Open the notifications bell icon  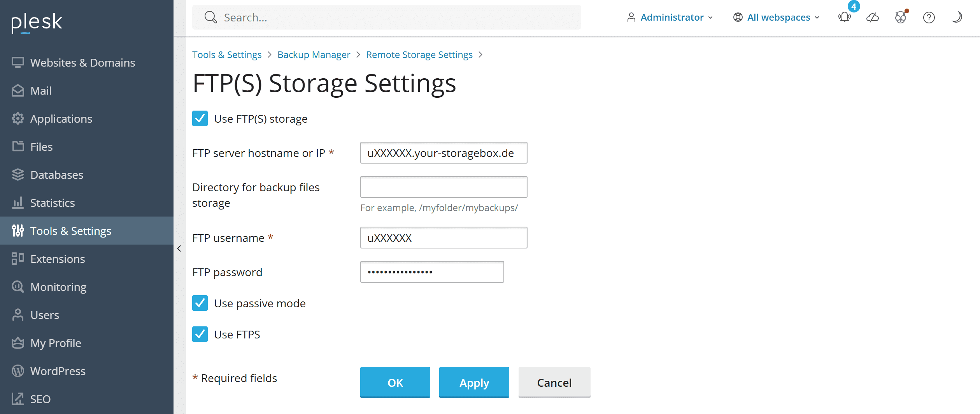click(x=844, y=18)
